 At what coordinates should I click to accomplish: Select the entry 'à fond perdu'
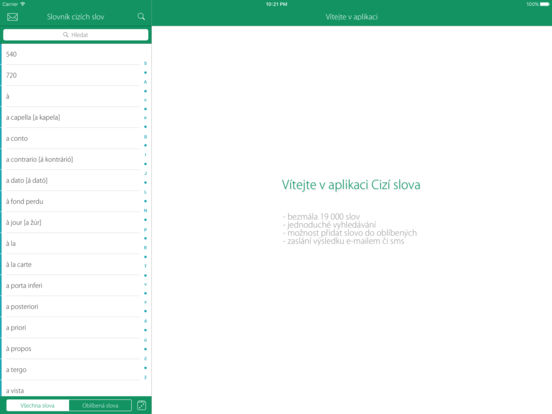coord(72,201)
